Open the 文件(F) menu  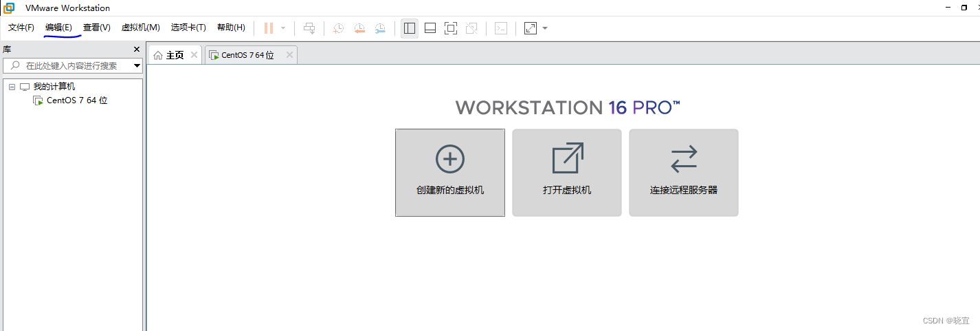tap(21, 28)
